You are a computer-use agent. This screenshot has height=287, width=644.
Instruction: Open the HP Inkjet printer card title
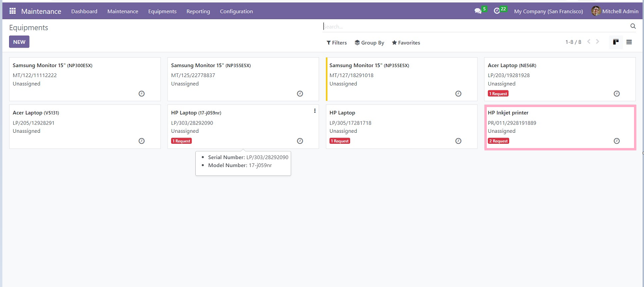[508, 113]
